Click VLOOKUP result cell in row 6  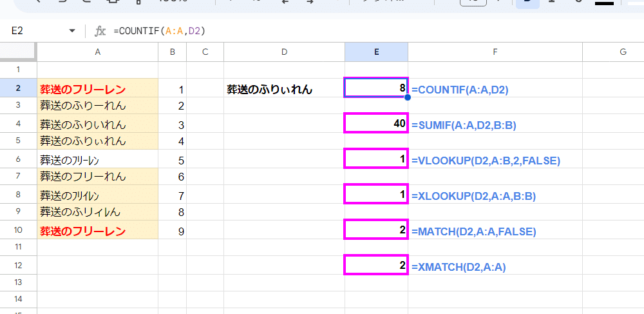point(376,159)
